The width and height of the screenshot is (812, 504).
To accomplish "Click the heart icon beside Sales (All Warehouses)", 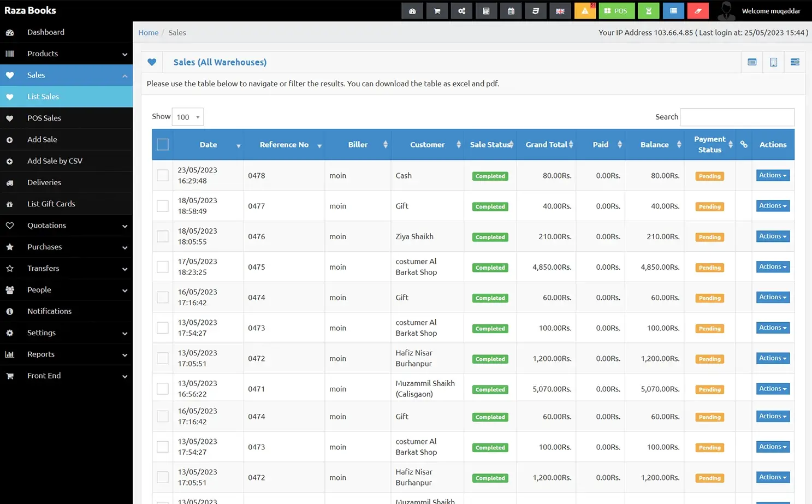I will [x=152, y=62].
